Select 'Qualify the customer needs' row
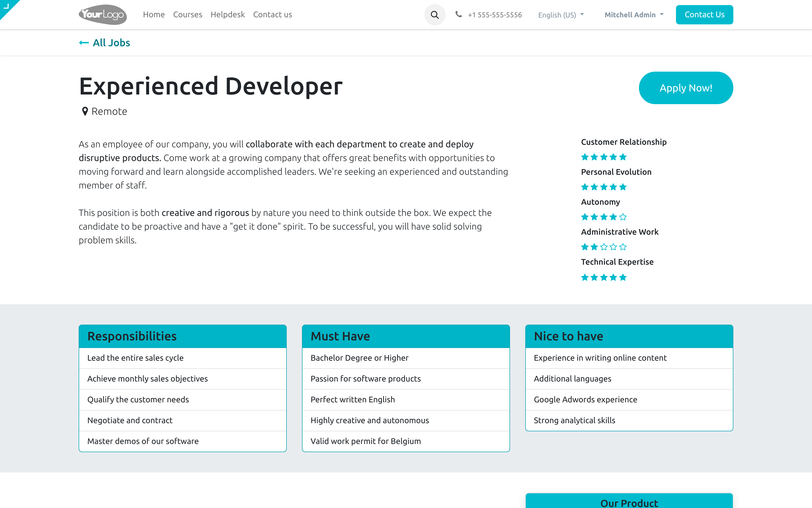The image size is (812, 508). [x=182, y=400]
